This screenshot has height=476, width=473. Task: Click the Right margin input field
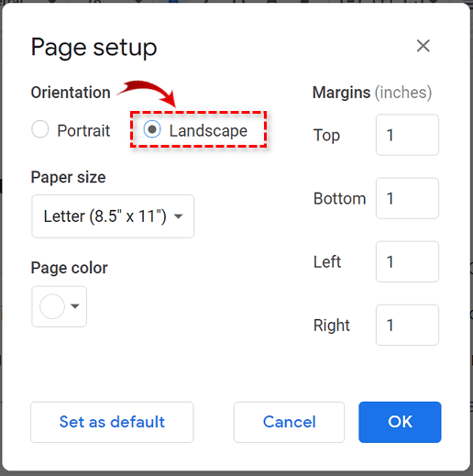click(407, 325)
